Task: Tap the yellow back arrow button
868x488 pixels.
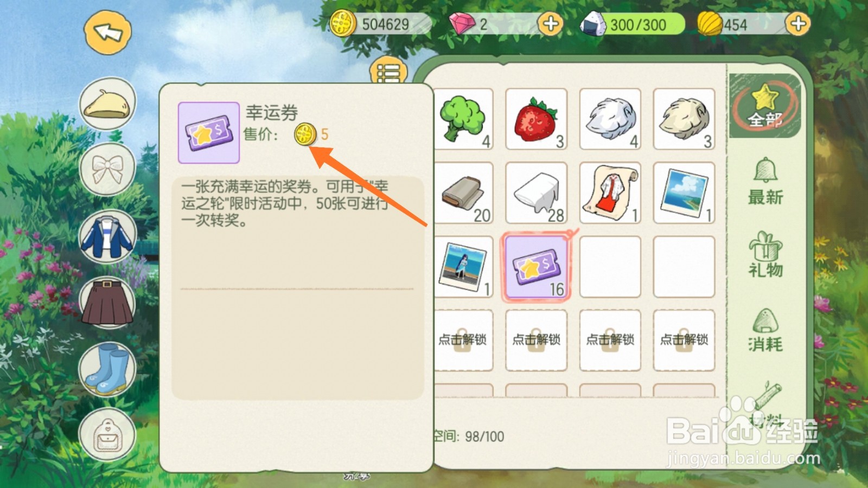Action: (107, 31)
